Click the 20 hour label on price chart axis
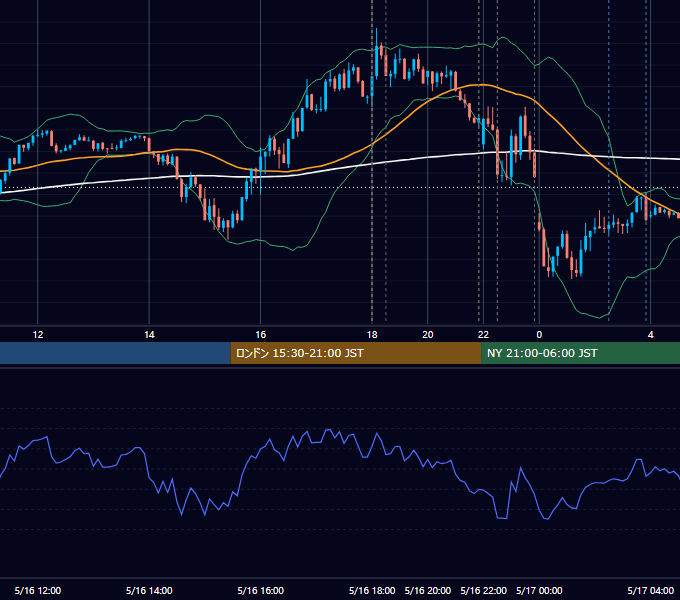Screen dimensions: 680x600 pyautogui.click(x=428, y=335)
